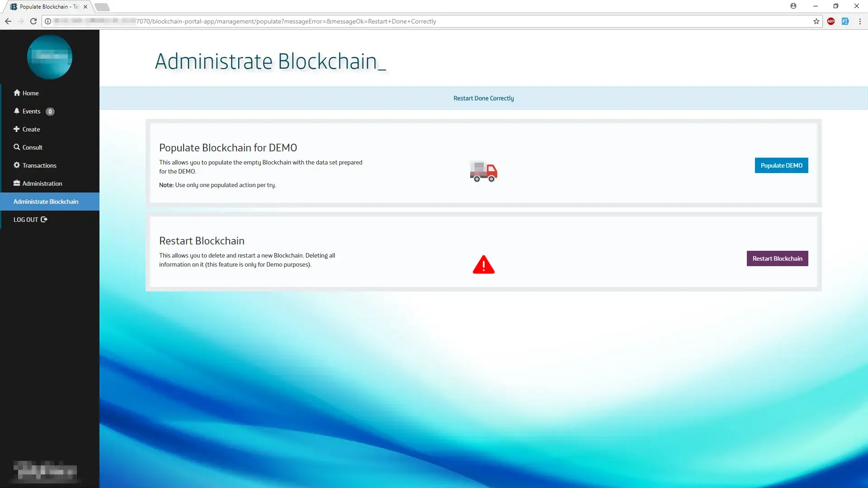Open the Chrome three-dot menu
Screen dimensions: 868x488
859,21
